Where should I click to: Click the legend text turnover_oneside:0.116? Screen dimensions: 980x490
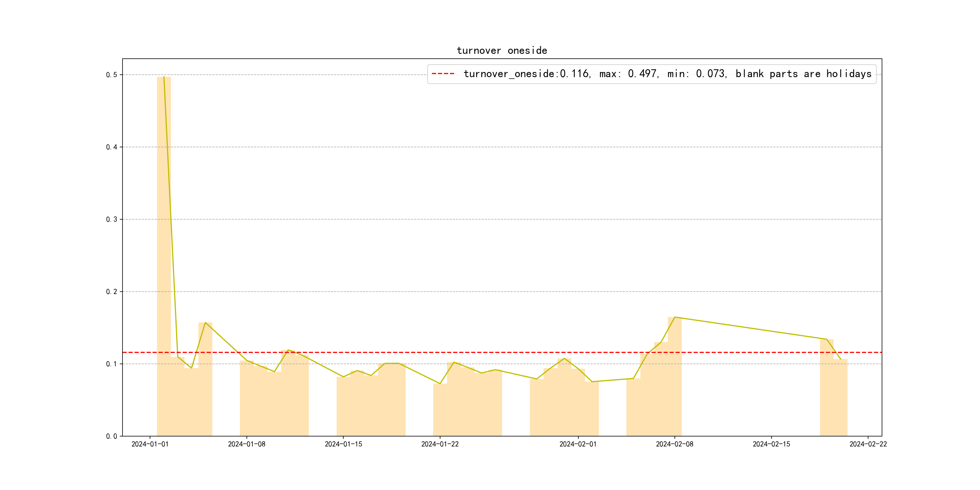[526, 74]
